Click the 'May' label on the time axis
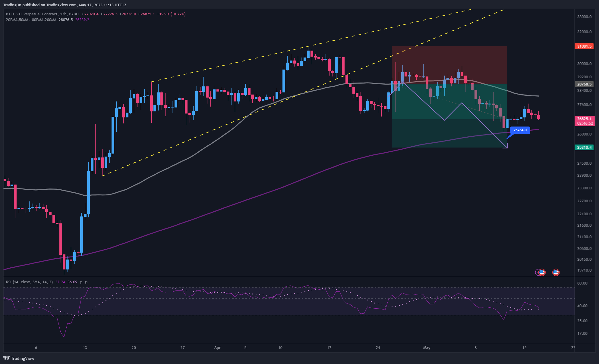This screenshot has width=599, height=364. pyautogui.click(x=427, y=348)
